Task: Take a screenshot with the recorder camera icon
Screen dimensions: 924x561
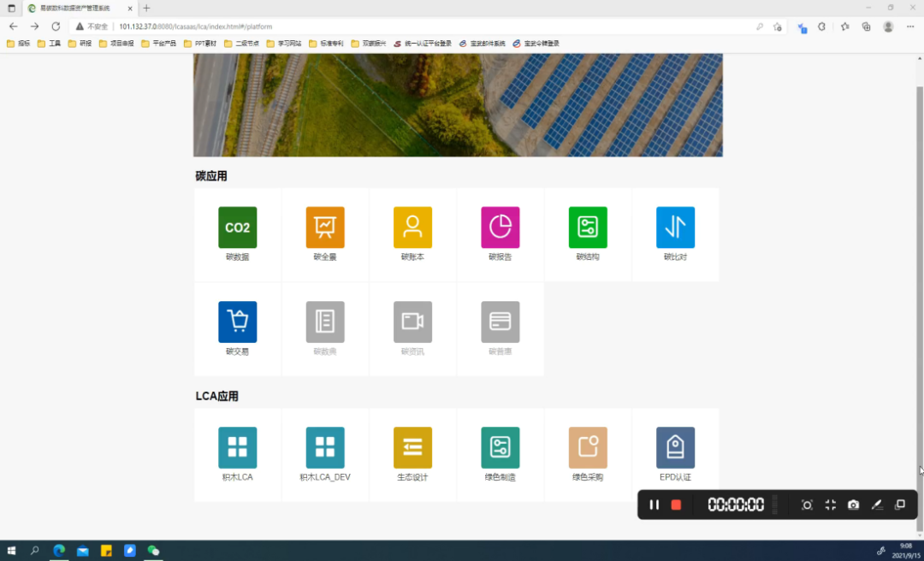Action: click(x=853, y=505)
